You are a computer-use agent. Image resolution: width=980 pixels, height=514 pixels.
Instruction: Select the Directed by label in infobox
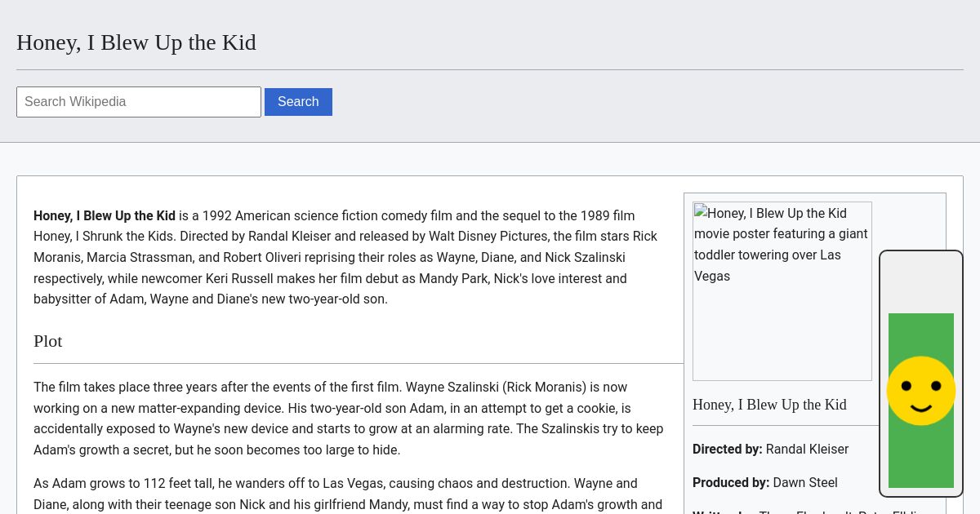[727, 450]
